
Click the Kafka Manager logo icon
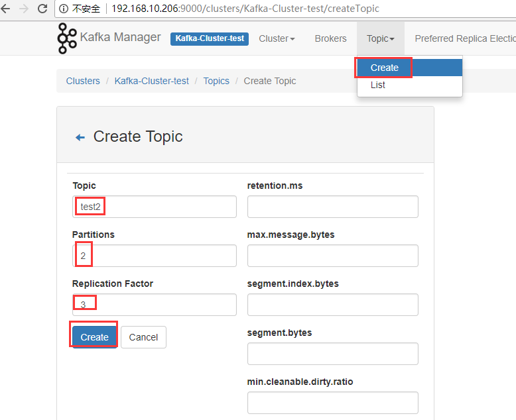[x=67, y=38]
